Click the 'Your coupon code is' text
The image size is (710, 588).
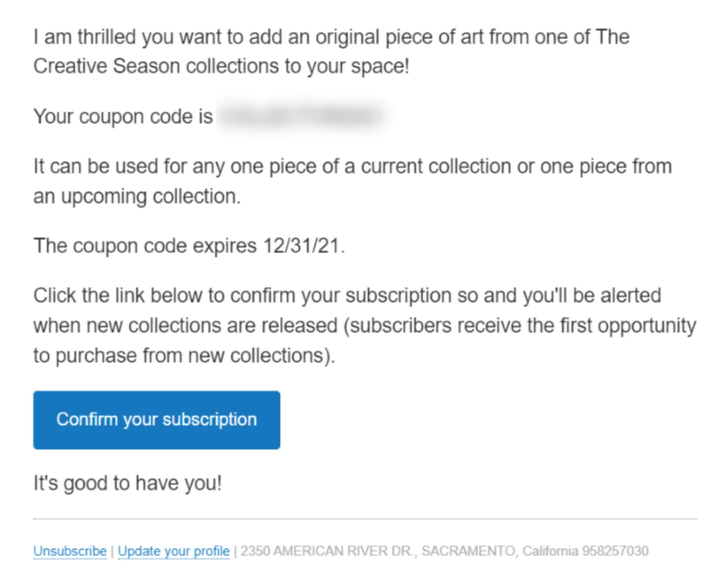coord(123,116)
